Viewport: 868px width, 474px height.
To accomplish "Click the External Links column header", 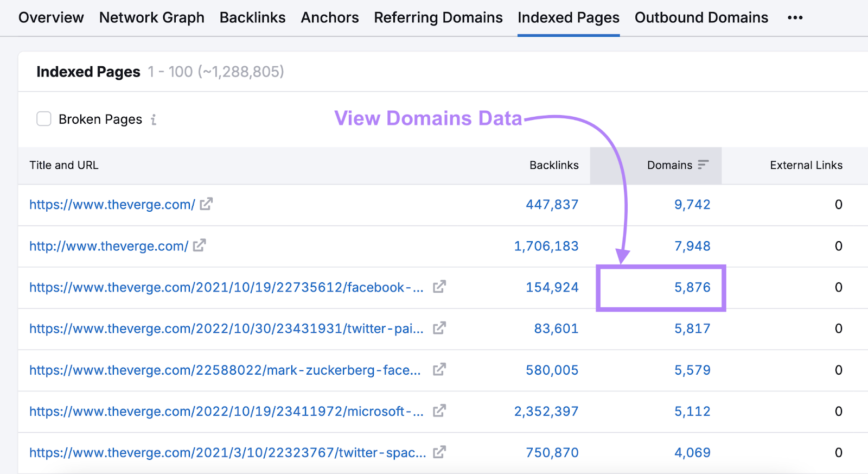I will (806, 165).
